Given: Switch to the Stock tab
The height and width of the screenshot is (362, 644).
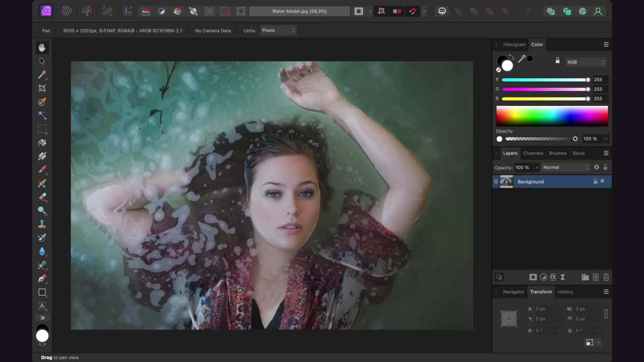Looking at the screenshot, I should tap(579, 153).
